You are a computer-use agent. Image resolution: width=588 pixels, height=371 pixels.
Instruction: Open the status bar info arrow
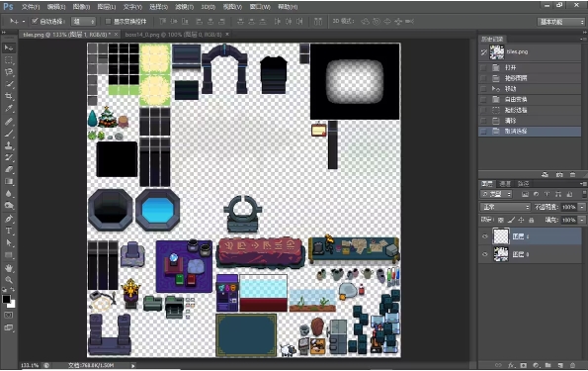132,365
